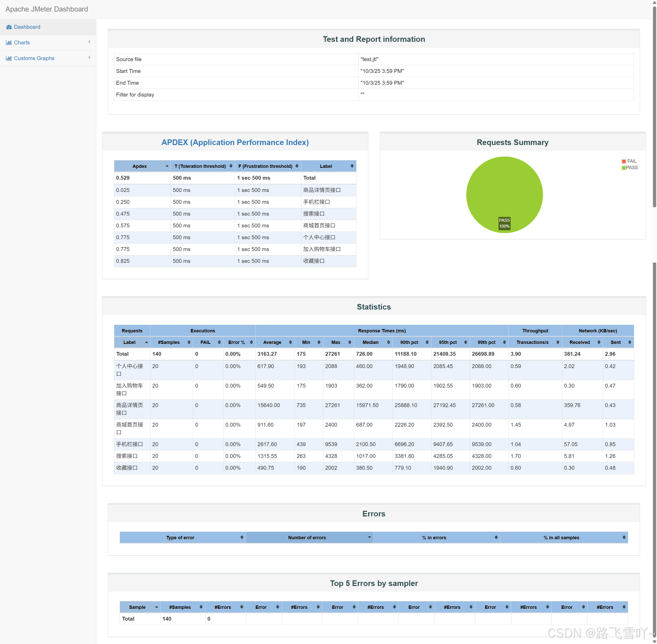This screenshot has width=657, height=644.
Task: Click the Charts bar-graph icon
Action: [x=9, y=43]
